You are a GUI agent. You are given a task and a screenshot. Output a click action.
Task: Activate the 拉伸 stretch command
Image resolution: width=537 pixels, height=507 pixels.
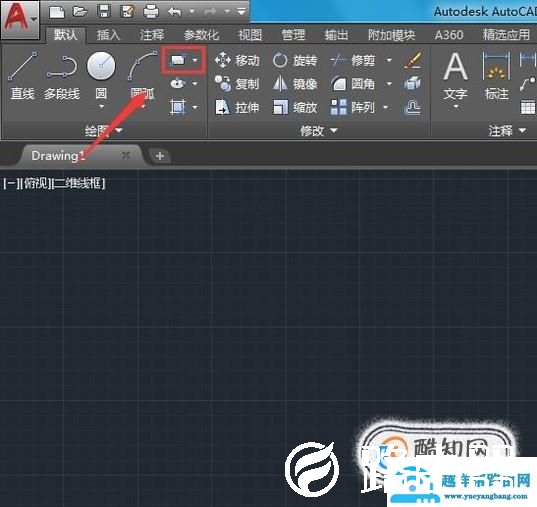[x=237, y=108]
